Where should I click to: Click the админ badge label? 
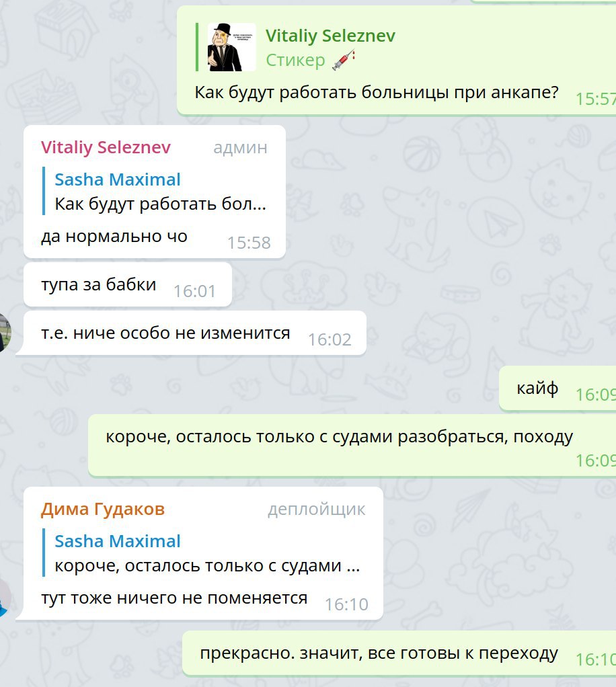(240, 148)
